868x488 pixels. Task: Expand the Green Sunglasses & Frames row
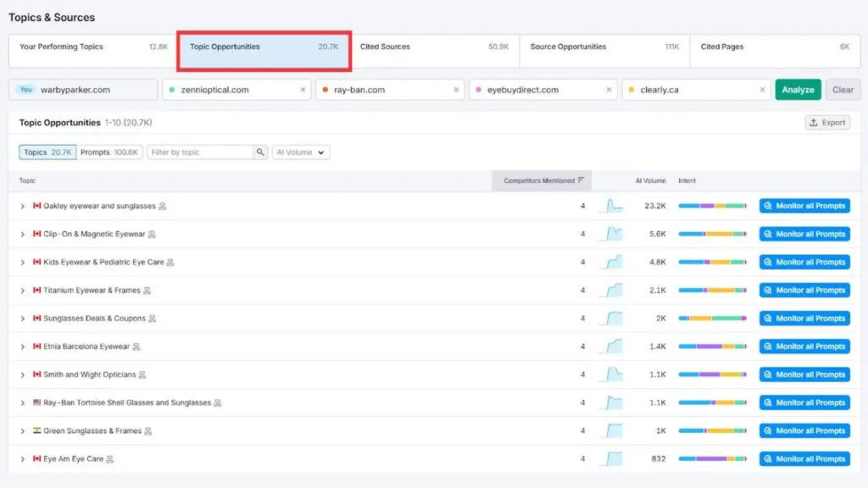point(23,431)
